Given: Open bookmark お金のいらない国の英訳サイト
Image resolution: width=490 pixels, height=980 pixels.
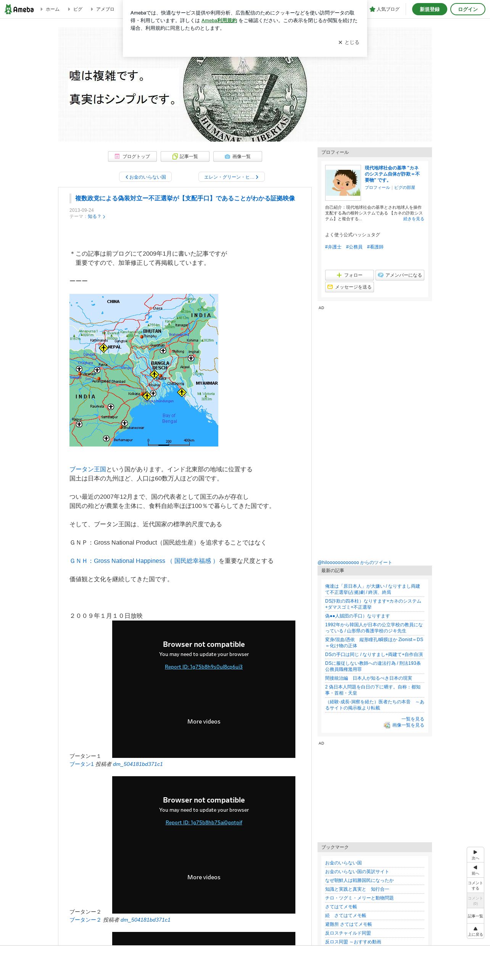Looking at the screenshot, I should pyautogui.click(x=357, y=872).
